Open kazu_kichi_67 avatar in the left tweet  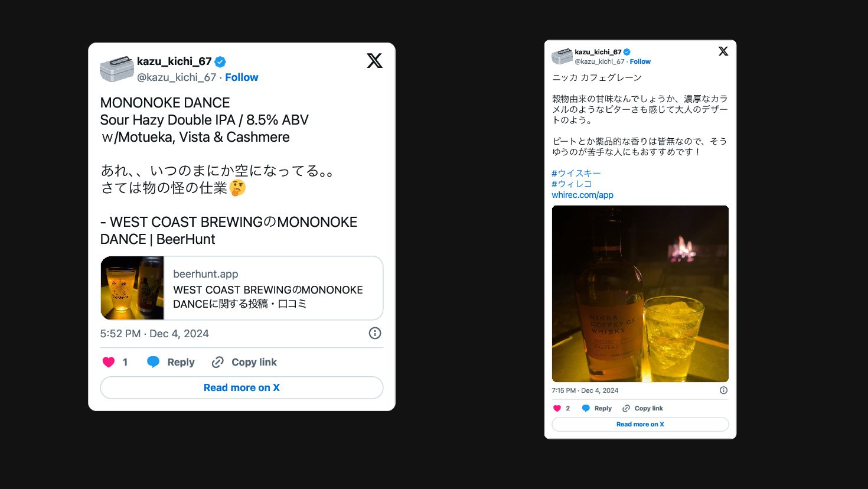click(x=117, y=69)
